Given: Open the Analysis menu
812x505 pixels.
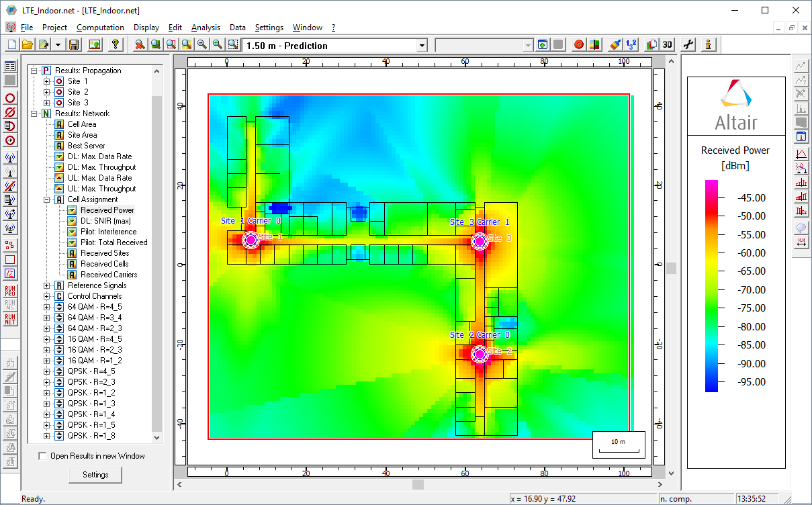Looking at the screenshot, I should pyautogui.click(x=206, y=28).
